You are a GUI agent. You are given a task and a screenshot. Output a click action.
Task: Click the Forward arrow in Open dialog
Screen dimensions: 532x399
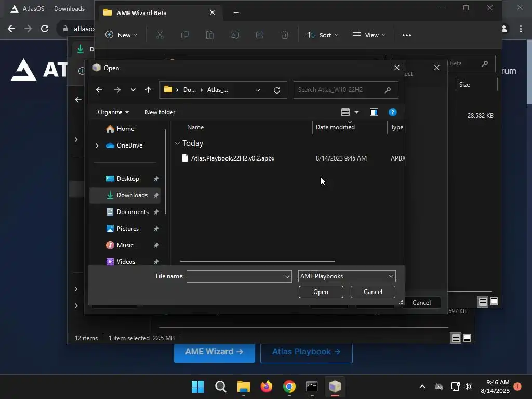(117, 90)
